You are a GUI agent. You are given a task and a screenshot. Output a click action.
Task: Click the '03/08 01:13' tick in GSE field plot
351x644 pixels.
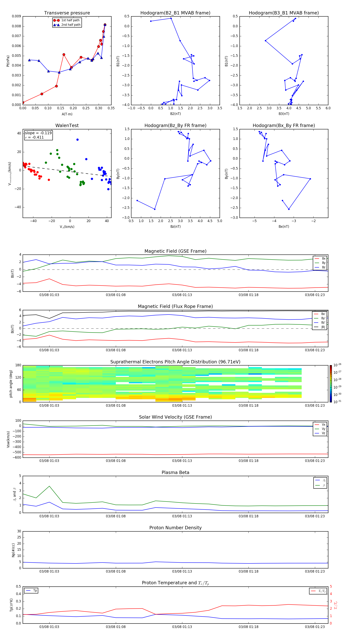[182, 295]
